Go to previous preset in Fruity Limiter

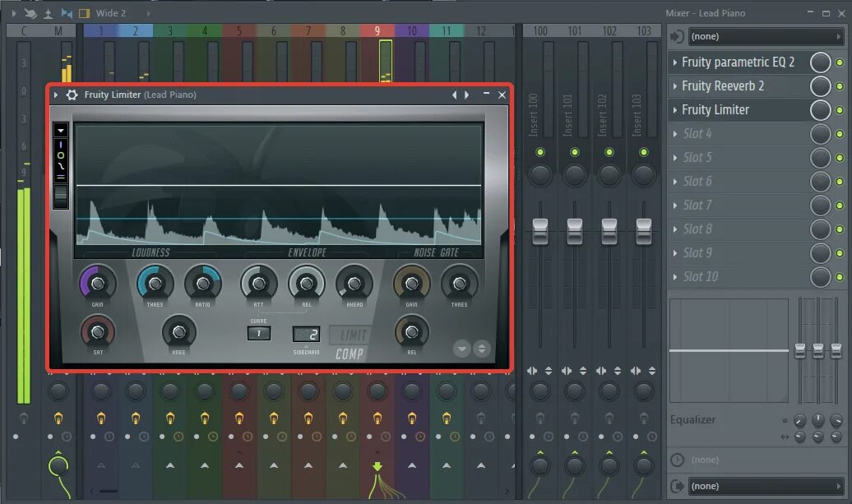pos(454,95)
